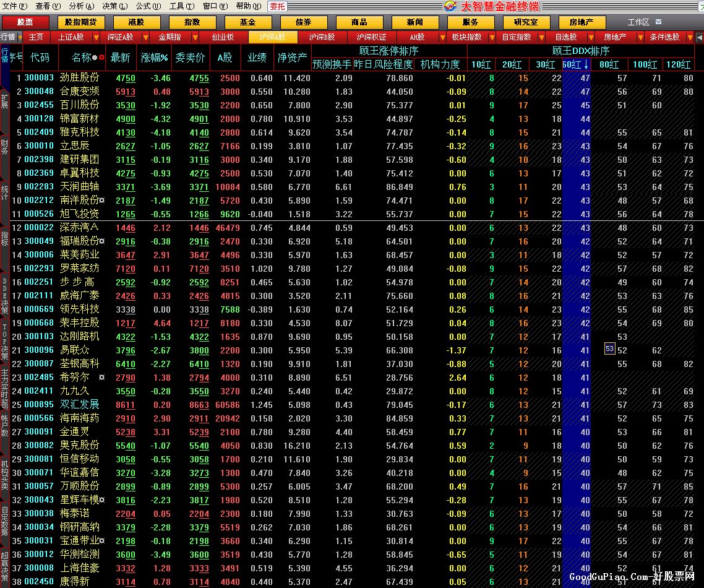
Task: Select the 基金 category button
Action: [248, 22]
